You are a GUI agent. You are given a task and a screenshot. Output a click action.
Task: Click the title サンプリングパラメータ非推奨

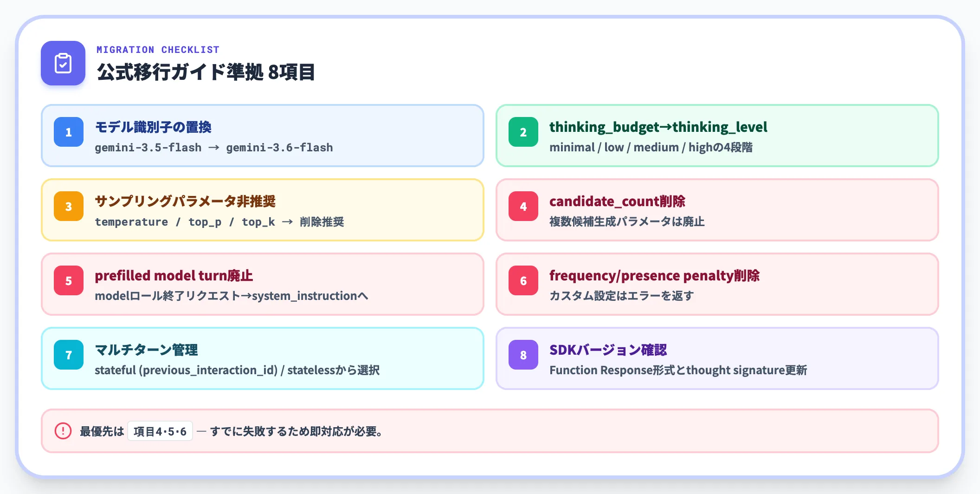(x=185, y=201)
